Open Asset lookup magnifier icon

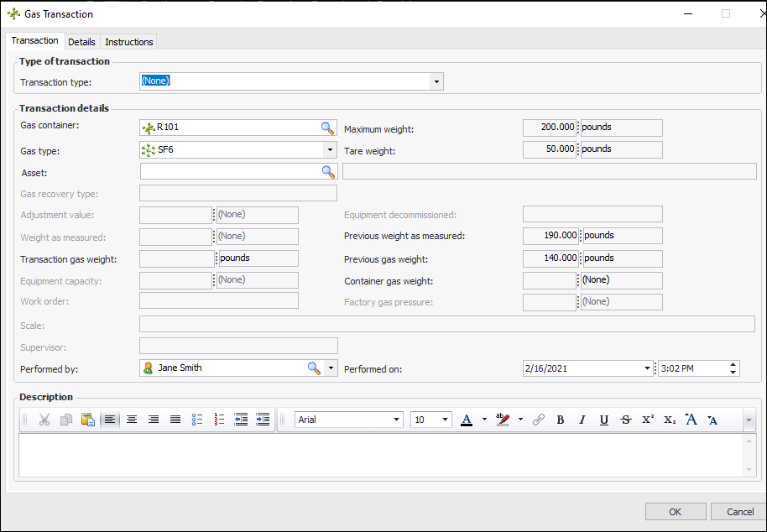(328, 171)
